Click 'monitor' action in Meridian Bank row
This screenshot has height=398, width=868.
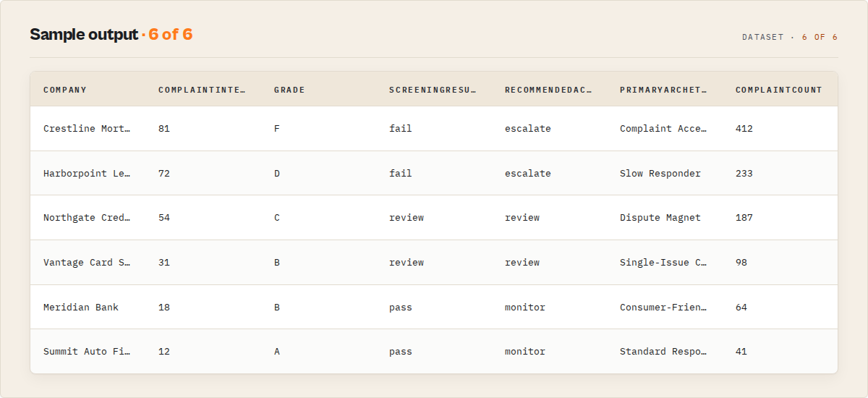525,308
